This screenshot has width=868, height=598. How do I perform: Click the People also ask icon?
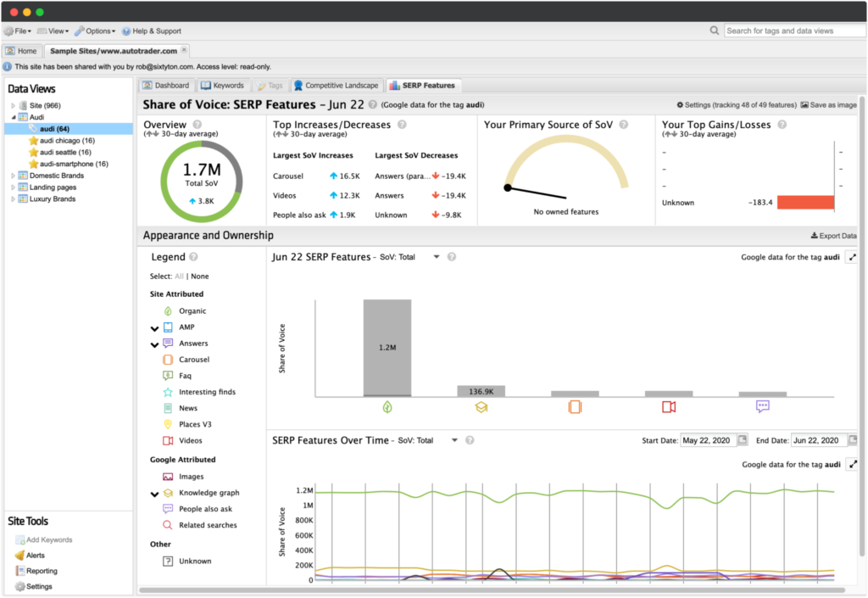click(x=168, y=509)
